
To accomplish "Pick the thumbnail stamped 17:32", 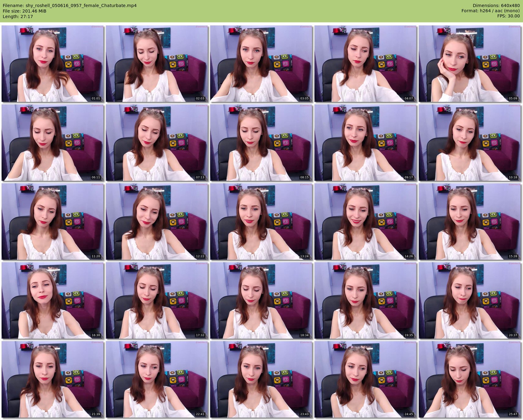I will [157, 300].
